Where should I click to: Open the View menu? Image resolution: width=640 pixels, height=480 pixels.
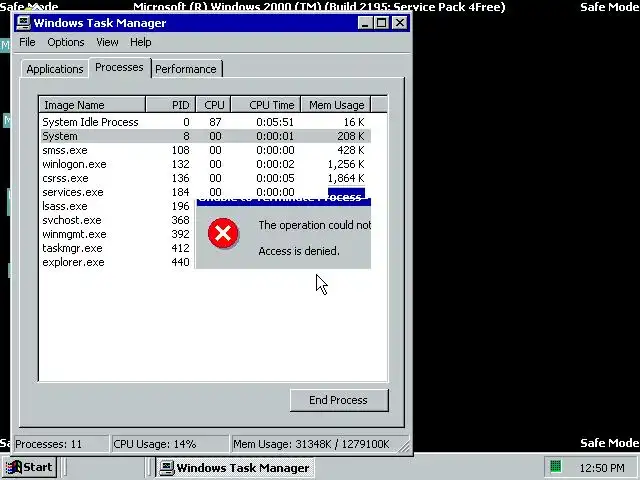click(x=107, y=42)
